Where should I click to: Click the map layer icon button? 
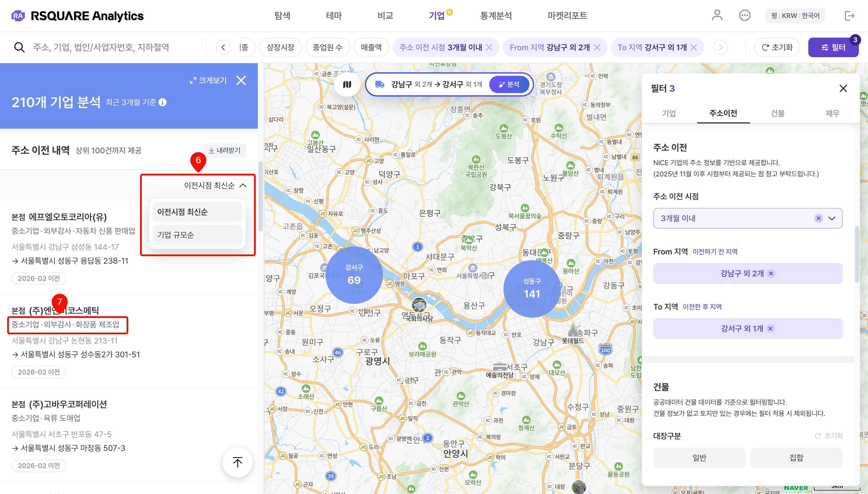[x=347, y=84]
